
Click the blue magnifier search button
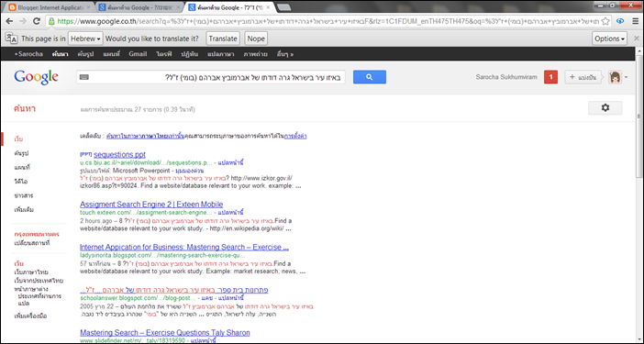tap(369, 77)
